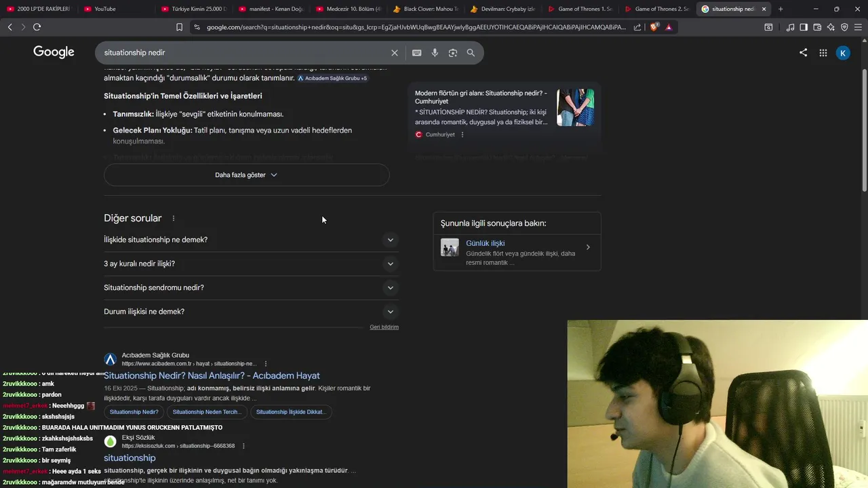Open the music playlist toolbar icon

(x=790, y=27)
